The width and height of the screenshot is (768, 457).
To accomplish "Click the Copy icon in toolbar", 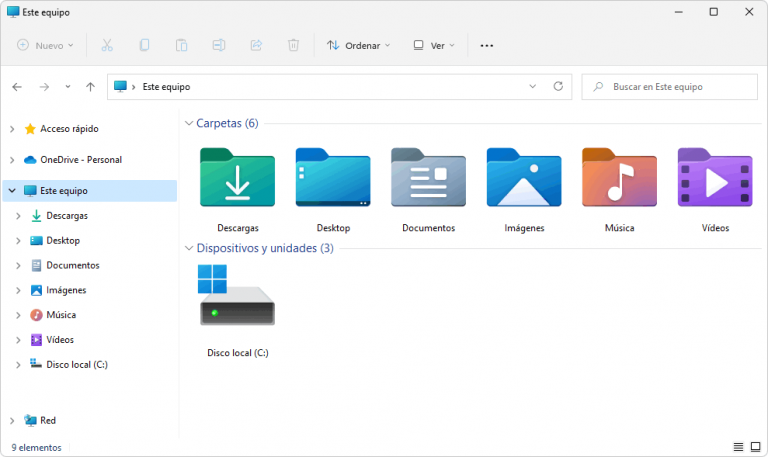I will (x=144, y=45).
